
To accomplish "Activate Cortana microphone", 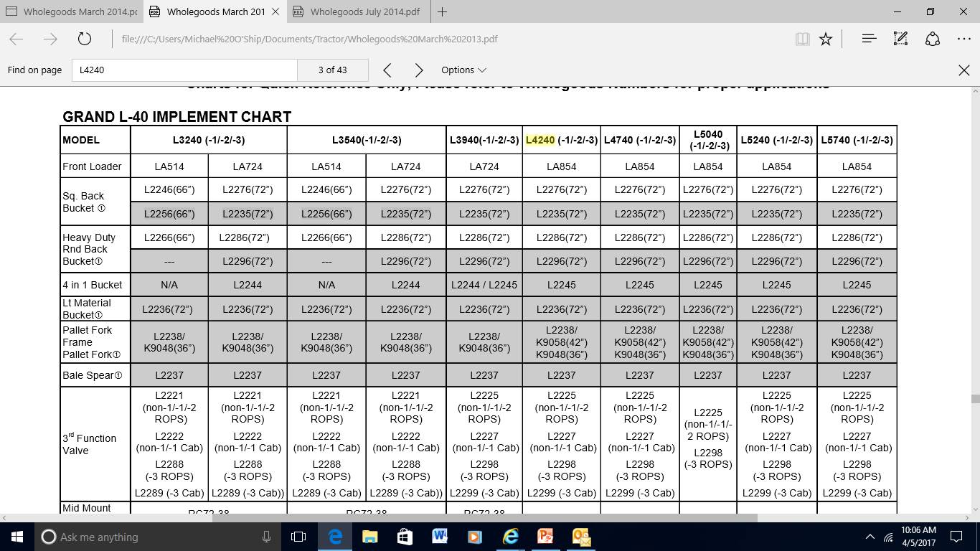I will 266,537.
